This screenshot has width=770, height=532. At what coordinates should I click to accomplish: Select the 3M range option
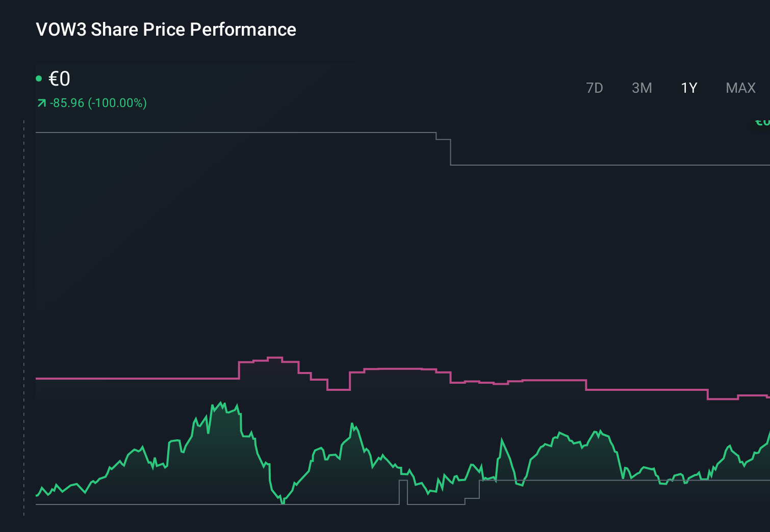coord(642,88)
